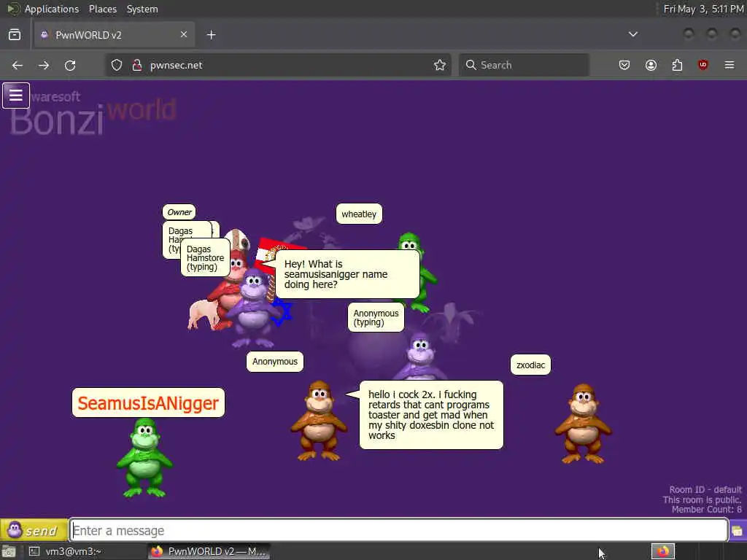Click the "Anonymous (typing)" name tag
This screenshot has width=747, height=560.
click(x=376, y=317)
